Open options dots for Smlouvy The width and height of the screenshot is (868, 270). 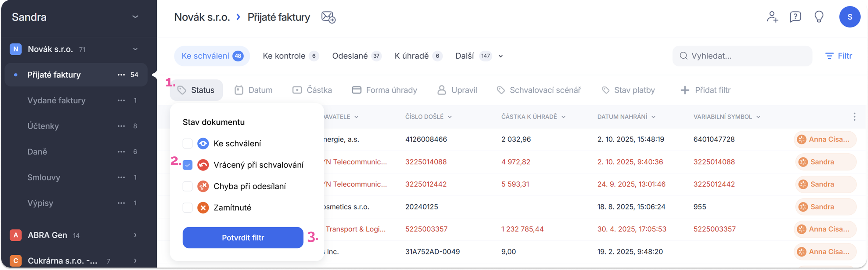coord(121,177)
